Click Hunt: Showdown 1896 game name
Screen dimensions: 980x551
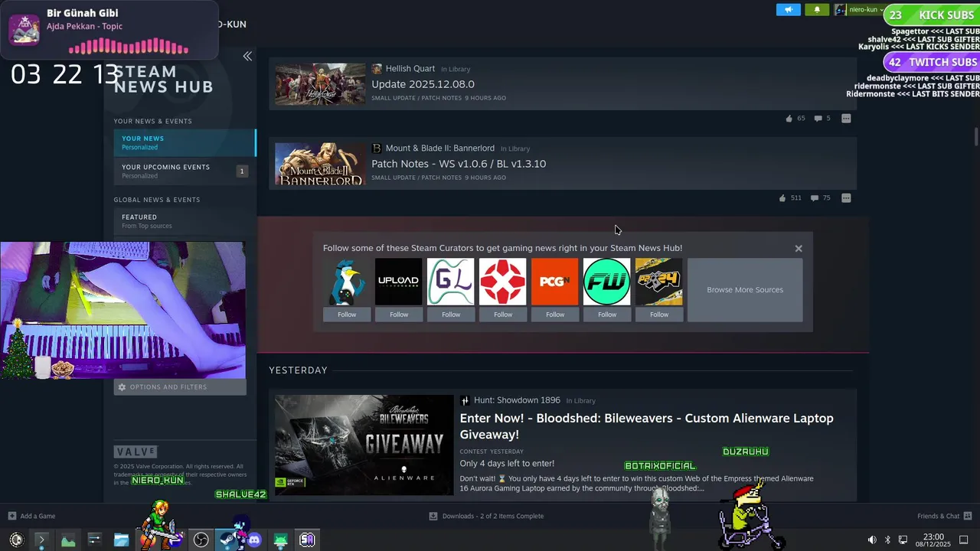click(x=517, y=400)
